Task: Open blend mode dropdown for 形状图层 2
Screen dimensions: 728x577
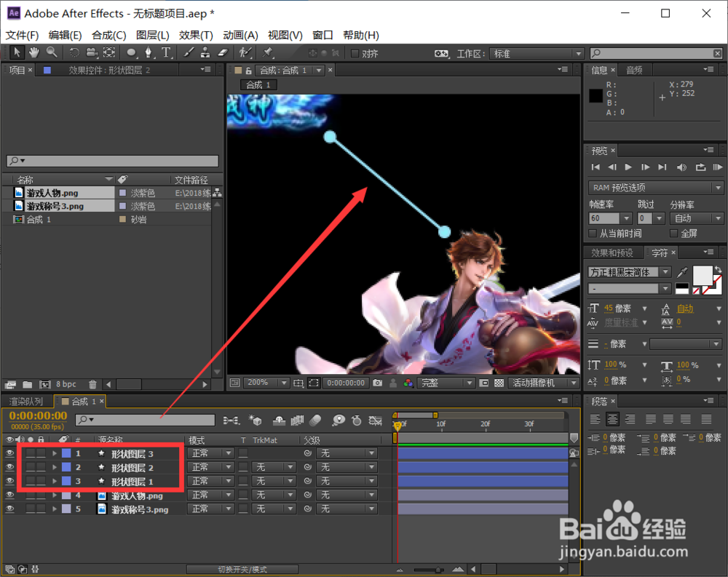Action: [x=210, y=467]
